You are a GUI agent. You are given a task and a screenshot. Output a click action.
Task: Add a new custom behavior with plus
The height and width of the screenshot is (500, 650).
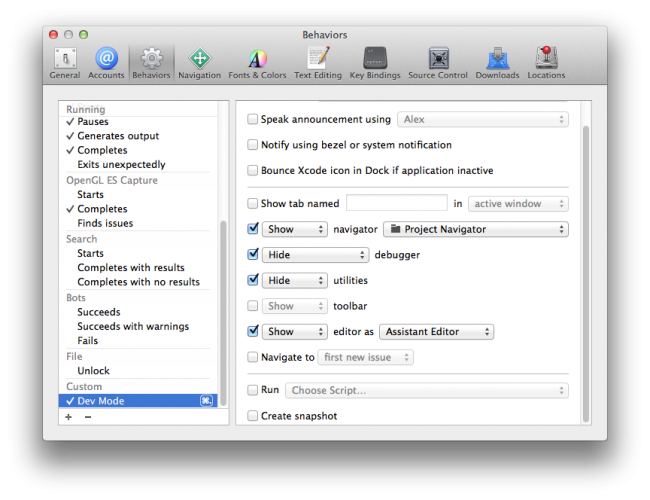tap(68, 417)
